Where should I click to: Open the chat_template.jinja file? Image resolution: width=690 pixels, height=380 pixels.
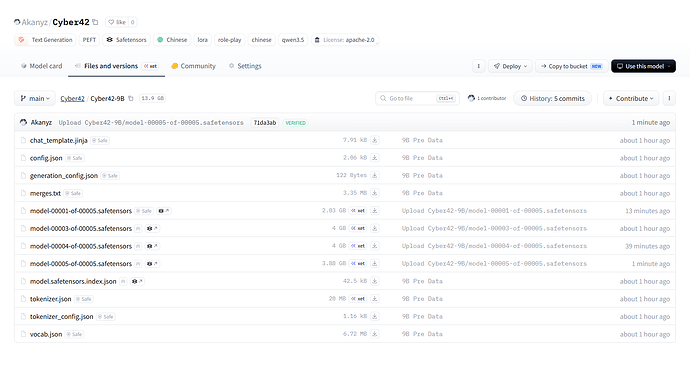59,140
